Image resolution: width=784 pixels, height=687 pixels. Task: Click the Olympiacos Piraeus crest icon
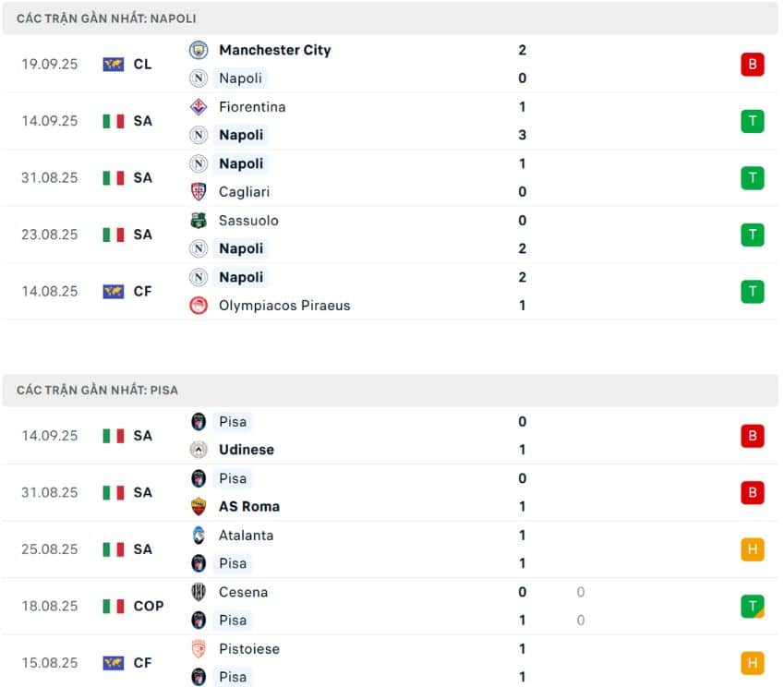coord(199,306)
